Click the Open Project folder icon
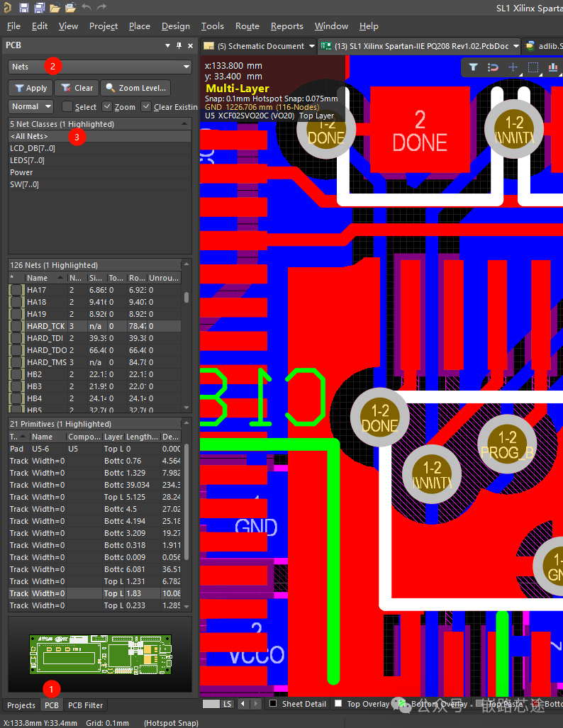This screenshot has width=563, height=728. click(x=71, y=7)
